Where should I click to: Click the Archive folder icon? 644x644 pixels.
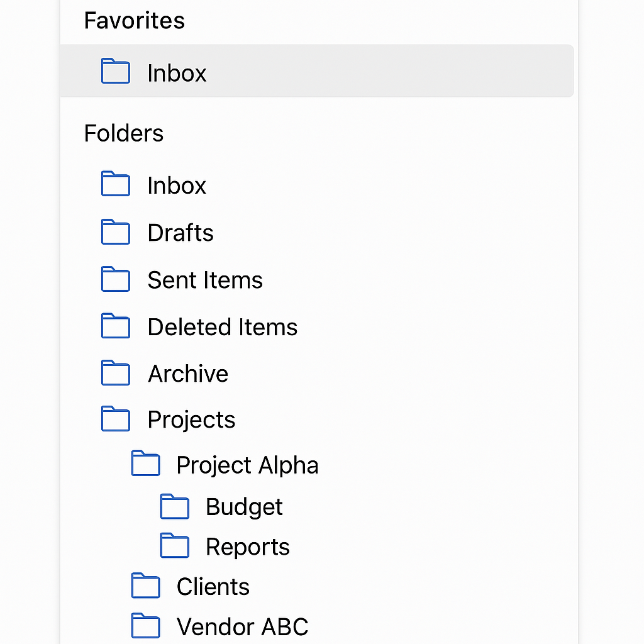116,373
